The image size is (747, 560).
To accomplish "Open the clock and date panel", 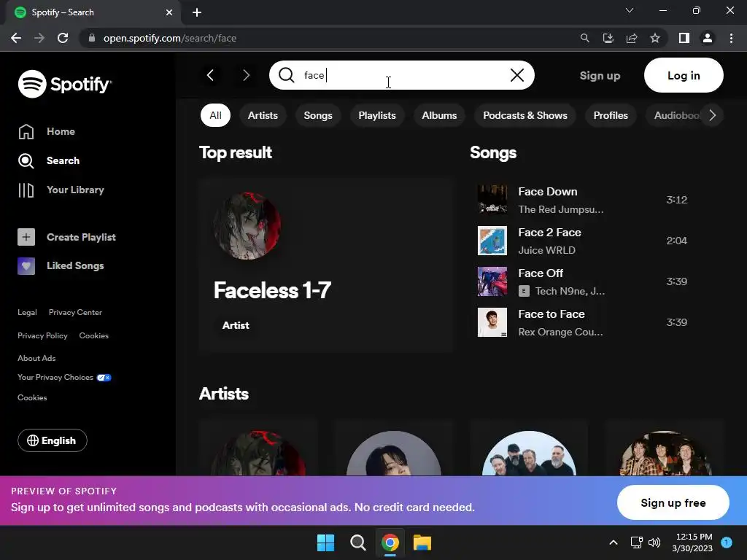I will (x=693, y=542).
